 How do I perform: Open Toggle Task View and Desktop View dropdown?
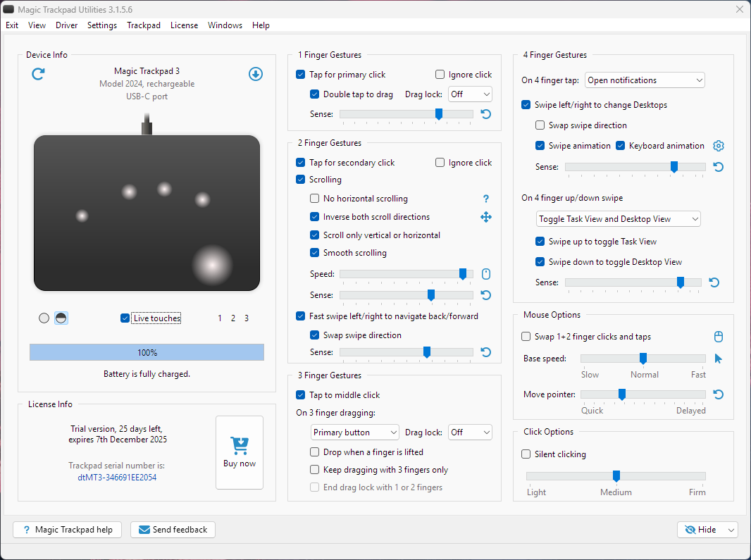[x=618, y=219]
